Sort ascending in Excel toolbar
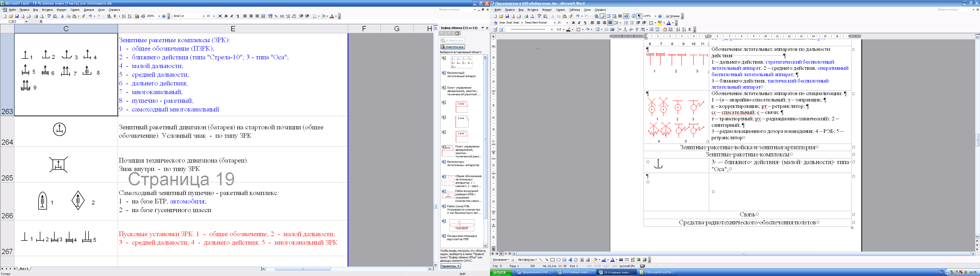980x276 pixels. pos(124,16)
